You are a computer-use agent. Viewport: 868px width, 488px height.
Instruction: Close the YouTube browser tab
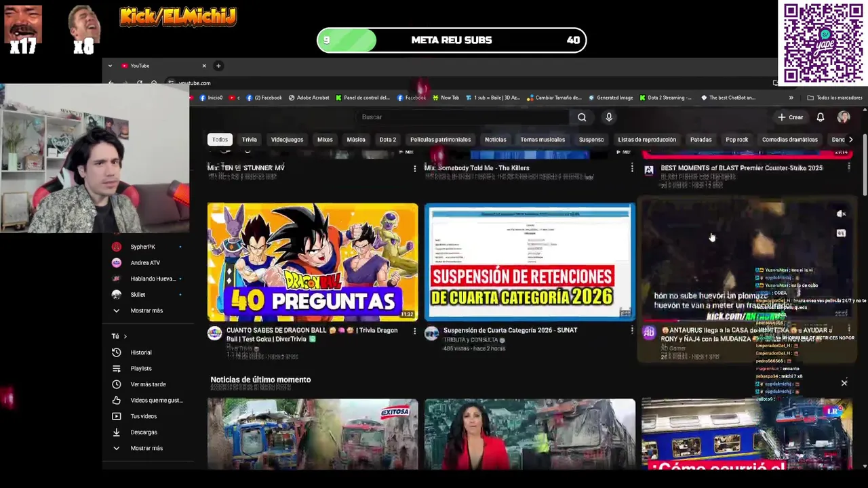204,66
